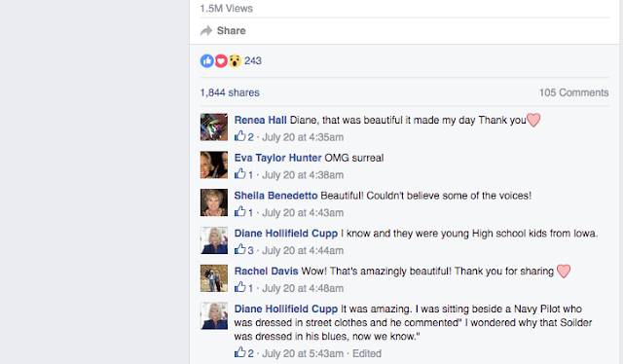Open the 243 reactions count

tap(253, 60)
